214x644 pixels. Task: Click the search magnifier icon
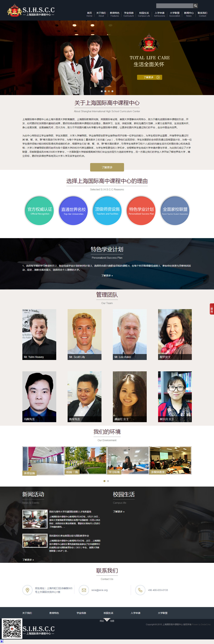pos(196,5)
